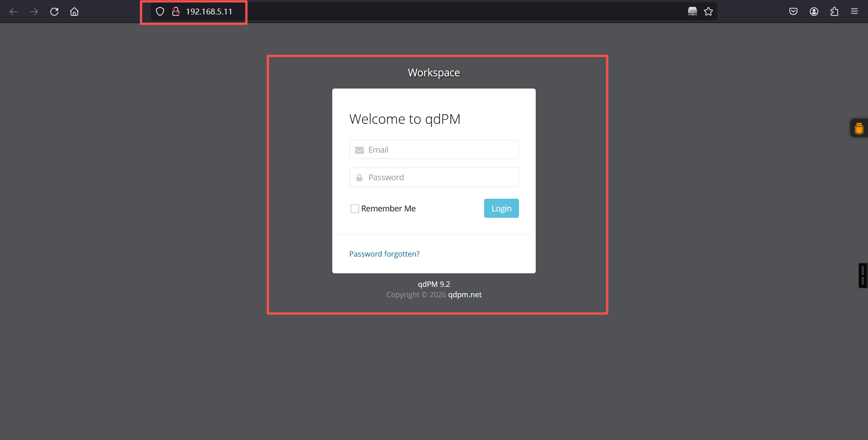Image resolution: width=868 pixels, height=440 pixels.
Task: Select the Welcome to qdPM heading
Action: tap(405, 119)
